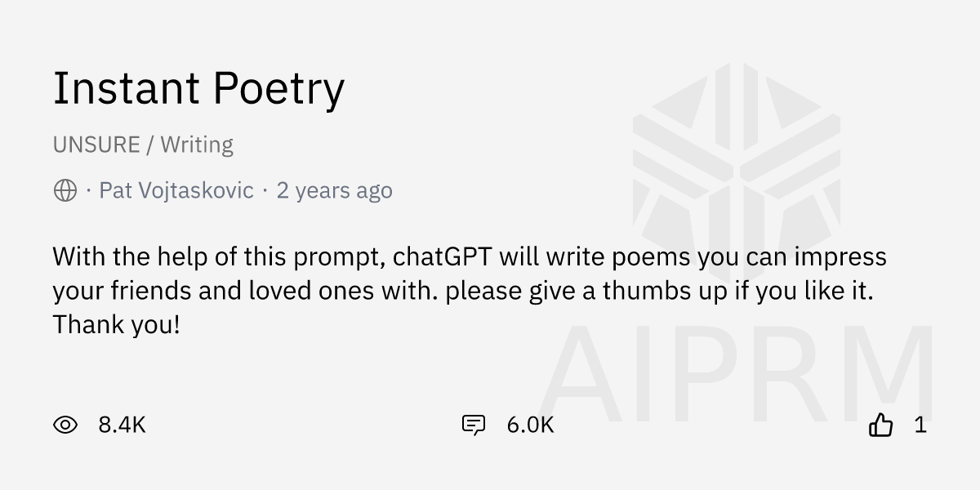Click the 6.0K usage count value
This screenshot has width=980, height=490.
pos(529,425)
